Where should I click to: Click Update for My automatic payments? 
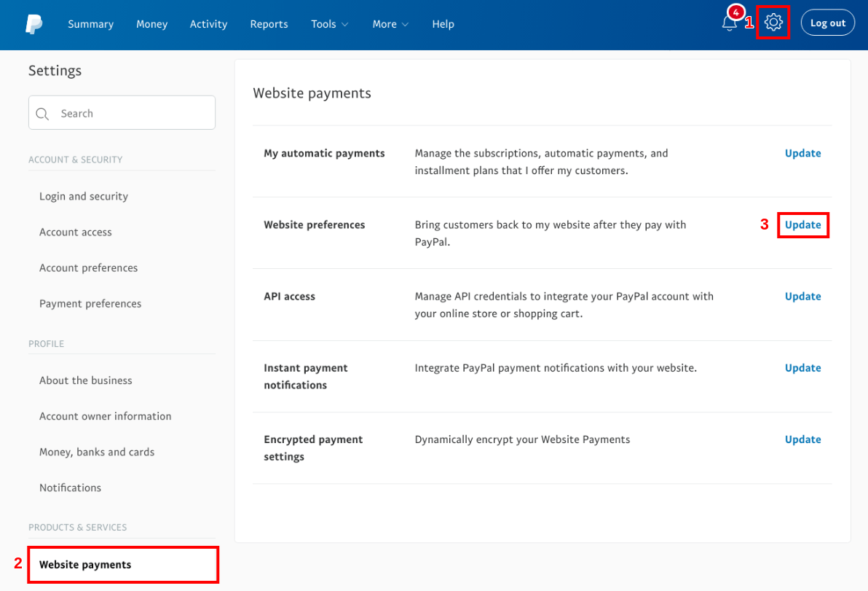[802, 154]
